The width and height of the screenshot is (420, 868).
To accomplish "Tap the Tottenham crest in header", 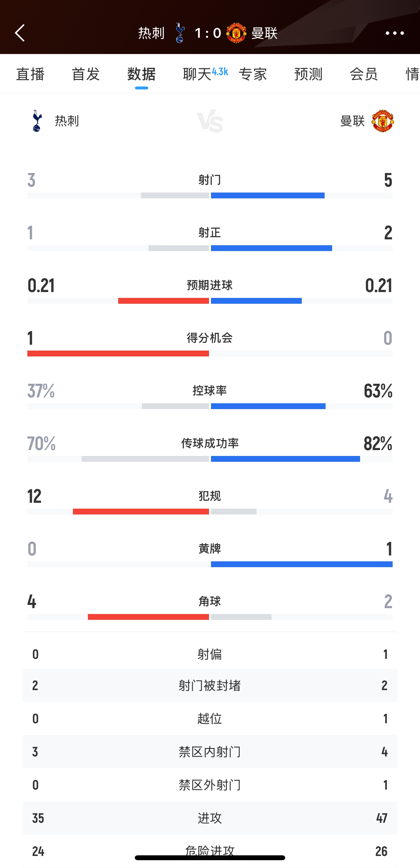I will [180, 33].
